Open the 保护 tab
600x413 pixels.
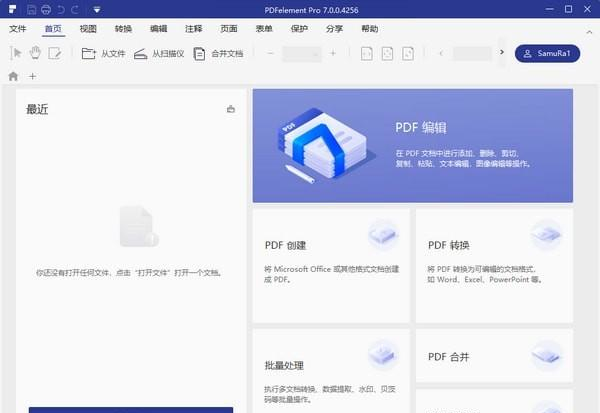(299, 29)
